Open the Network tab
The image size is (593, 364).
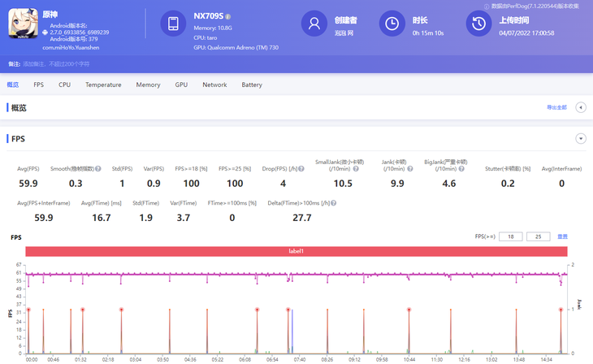point(214,84)
